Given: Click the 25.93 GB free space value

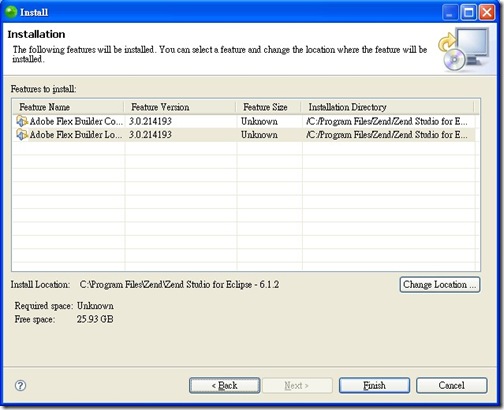Looking at the screenshot, I should pos(95,319).
